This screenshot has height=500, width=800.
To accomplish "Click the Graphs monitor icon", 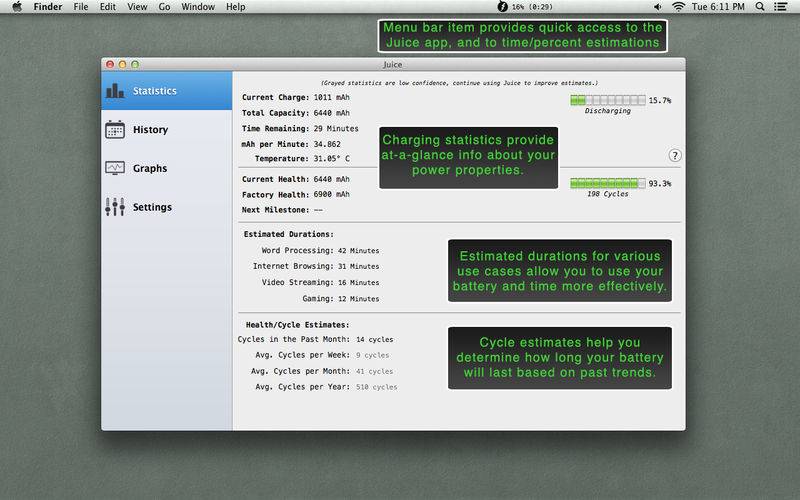I will [x=115, y=168].
